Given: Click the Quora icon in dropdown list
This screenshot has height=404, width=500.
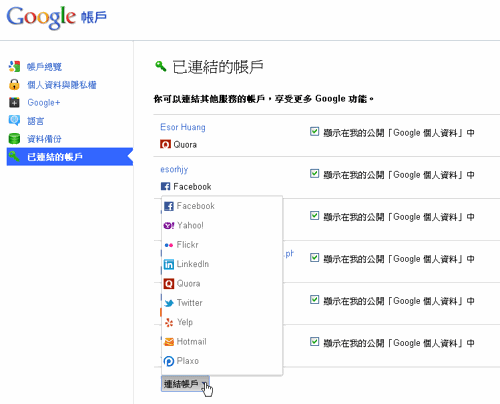Looking at the screenshot, I should click(169, 284).
